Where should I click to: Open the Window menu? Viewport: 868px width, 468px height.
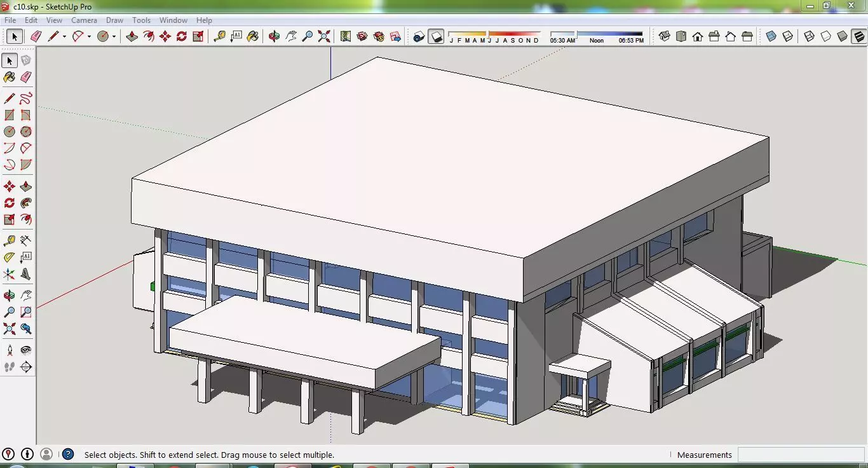(x=173, y=20)
